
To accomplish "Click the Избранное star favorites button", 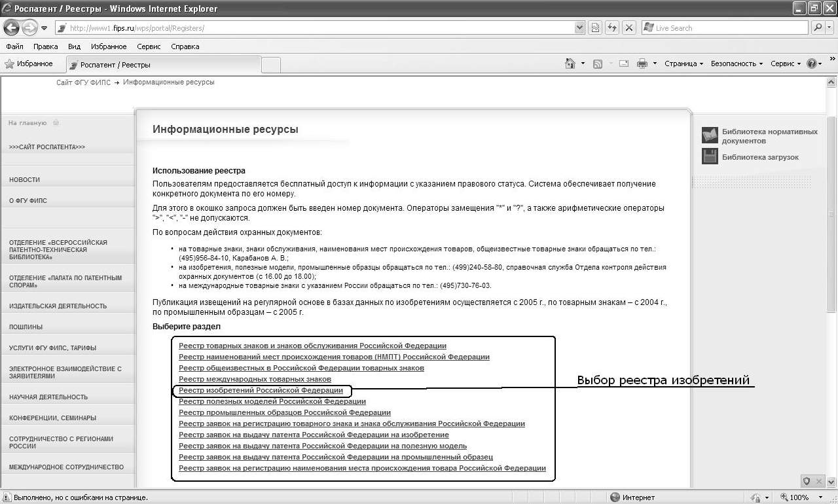I will (29, 63).
